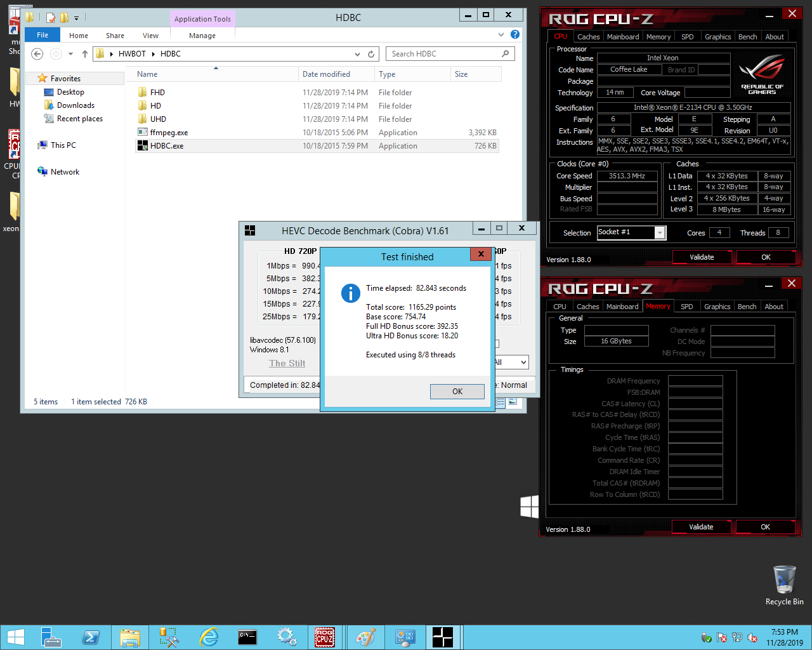The height and width of the screenshot is (650, 812).
Task: Click Validate in the bottom CPU-Z Memory window
Action: pyautogui.click(x=701, y=527)
